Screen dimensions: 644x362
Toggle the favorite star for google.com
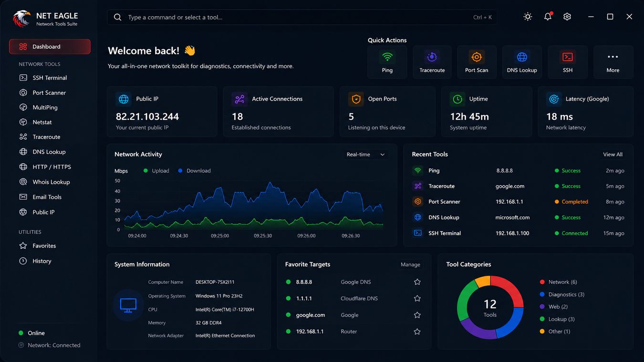point(417,315)
